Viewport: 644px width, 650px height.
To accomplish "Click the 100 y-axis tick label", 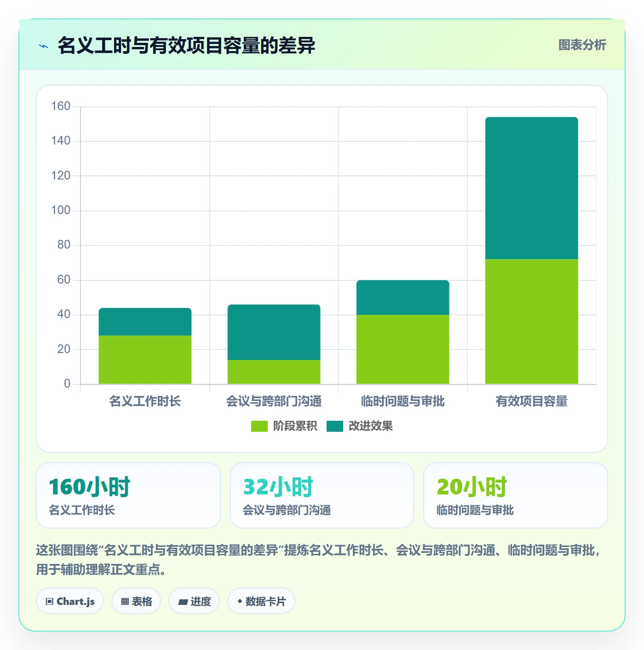I will point(61,210).
